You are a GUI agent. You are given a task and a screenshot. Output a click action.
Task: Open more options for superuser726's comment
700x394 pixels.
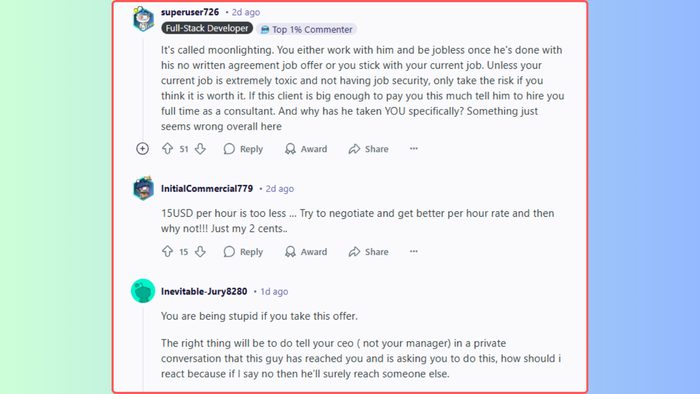(x=414, y=149)
